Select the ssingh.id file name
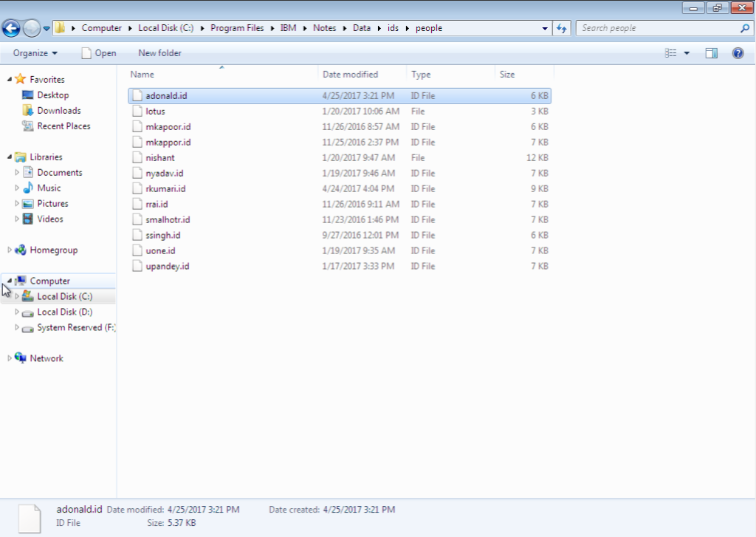This screenshot has width=756, height=537. tap(163, 235)
